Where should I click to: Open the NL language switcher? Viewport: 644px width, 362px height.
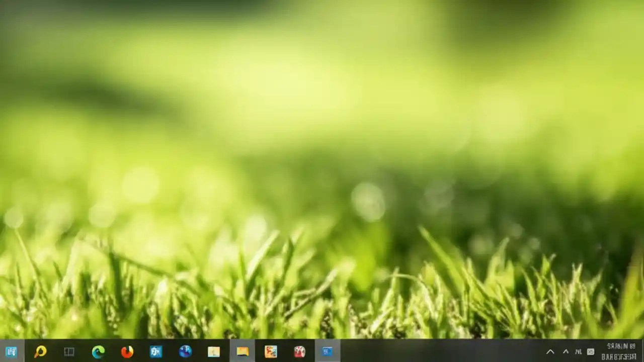(578, 351)
